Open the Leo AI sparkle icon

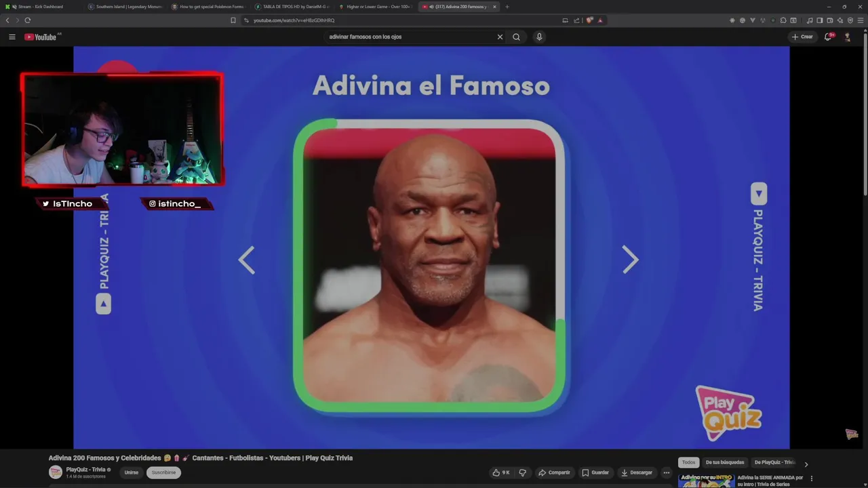coord(840,20)
